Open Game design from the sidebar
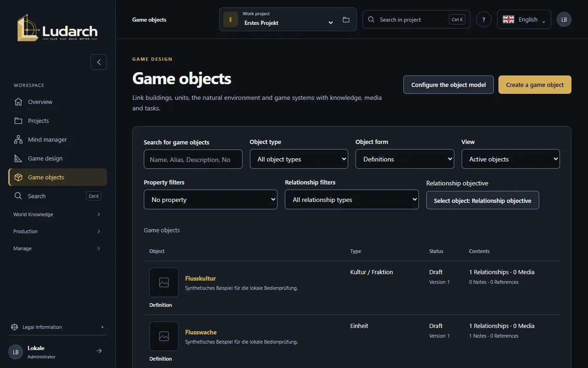Image resolution: width=588 pixels, height=368 pixels. click(57, 158)
